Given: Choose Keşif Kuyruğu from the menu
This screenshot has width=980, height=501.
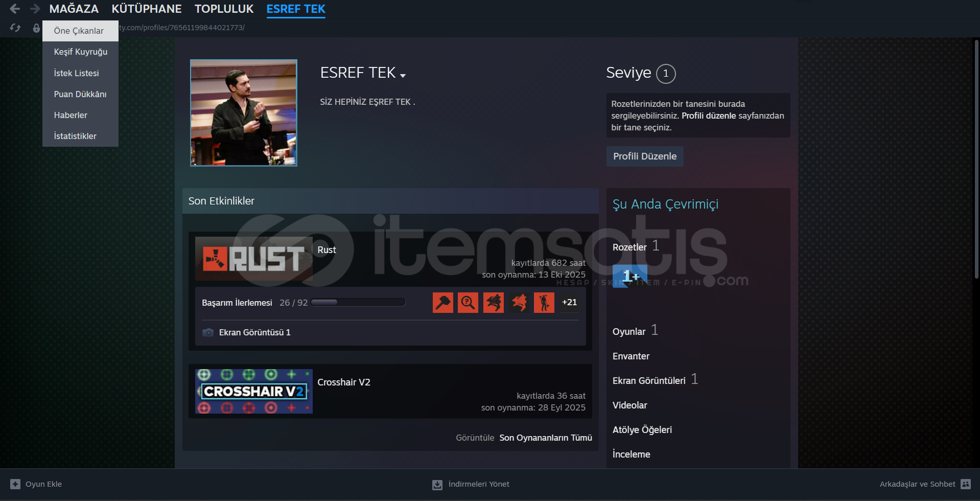Looking at the screenshot, I should [80, 52].
